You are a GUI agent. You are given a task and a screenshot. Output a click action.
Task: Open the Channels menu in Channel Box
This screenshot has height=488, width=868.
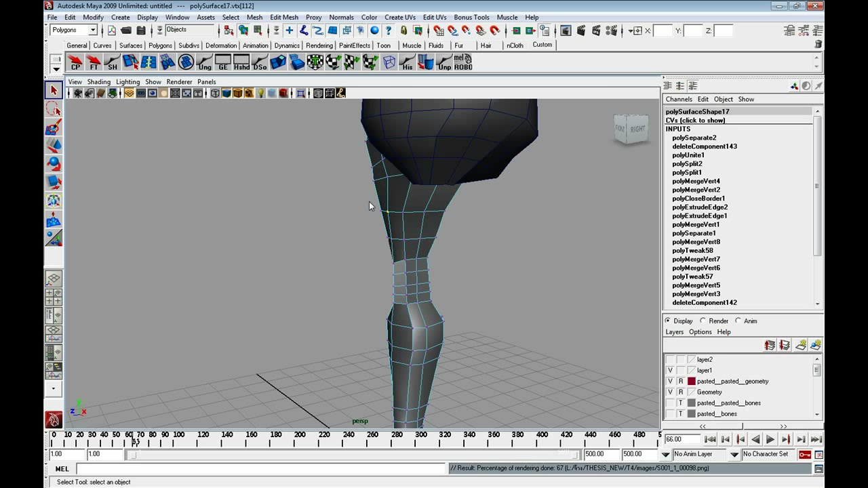tap(679, 99)
